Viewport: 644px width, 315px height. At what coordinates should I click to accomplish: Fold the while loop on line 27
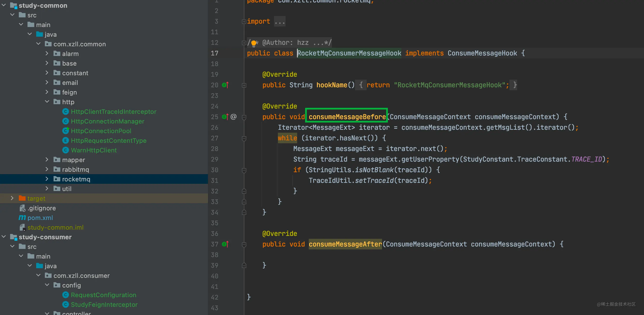(244, 138)
